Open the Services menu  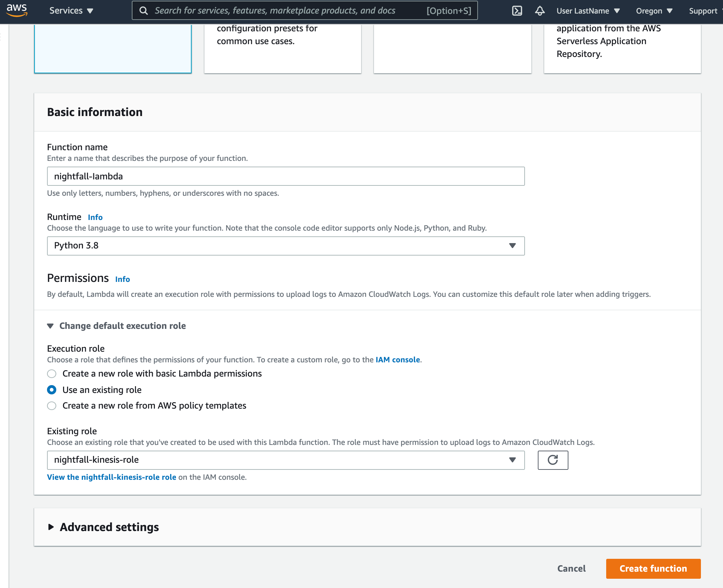(71, 11)
